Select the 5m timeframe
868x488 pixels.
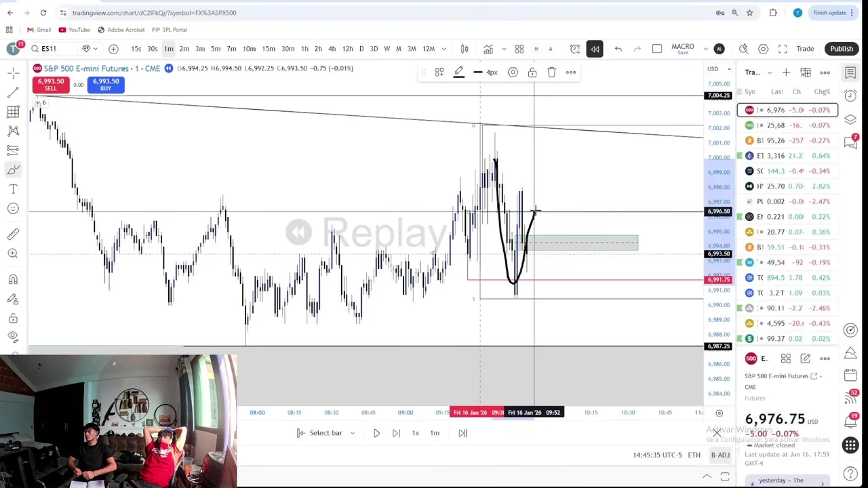coord(216,49)
